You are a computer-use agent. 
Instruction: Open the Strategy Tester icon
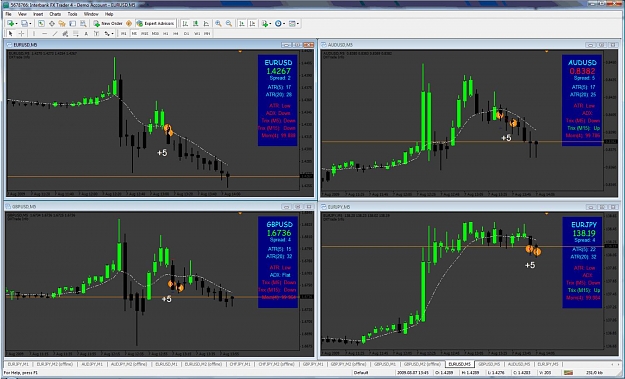tap(83, 24)
